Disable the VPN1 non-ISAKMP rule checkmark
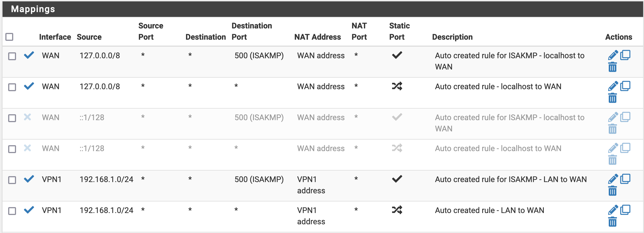Image resolution: width=644 pixels, height=233 pixels. [29, 210]
